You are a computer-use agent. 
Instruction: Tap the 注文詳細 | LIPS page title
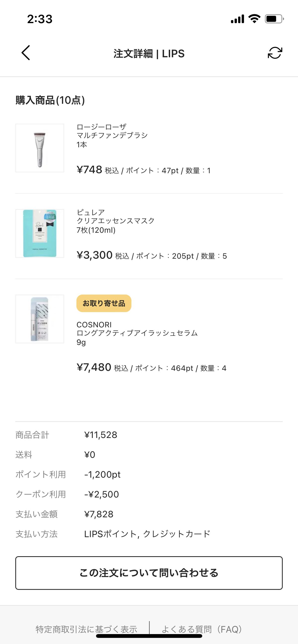pyautogui.click(x=149, y=54)
